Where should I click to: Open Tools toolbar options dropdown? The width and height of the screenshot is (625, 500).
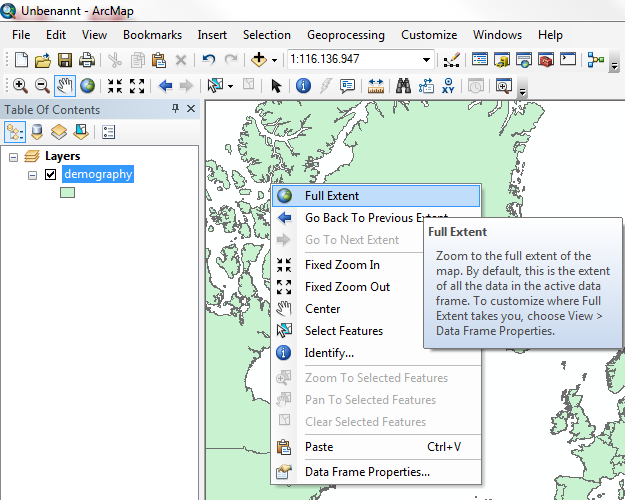click(522, 92)
